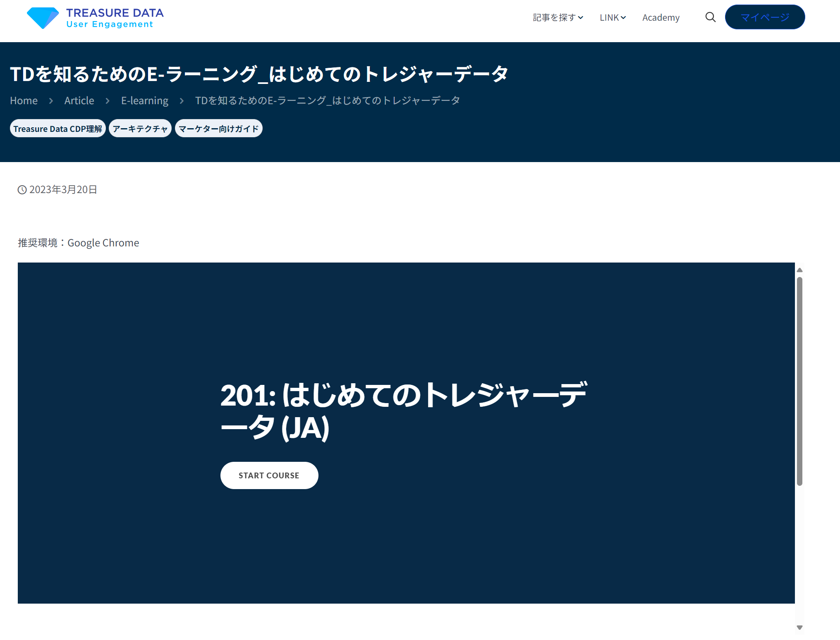Click the START COURSE button
This screenshot has width=840, height=640.
pos(269,475)
